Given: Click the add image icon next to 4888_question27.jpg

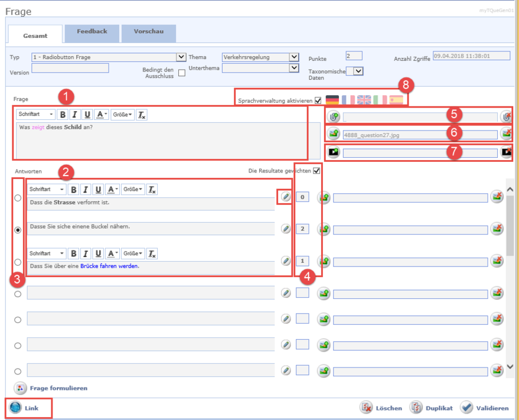Looking at the screenshot, I should click(334, 135).
